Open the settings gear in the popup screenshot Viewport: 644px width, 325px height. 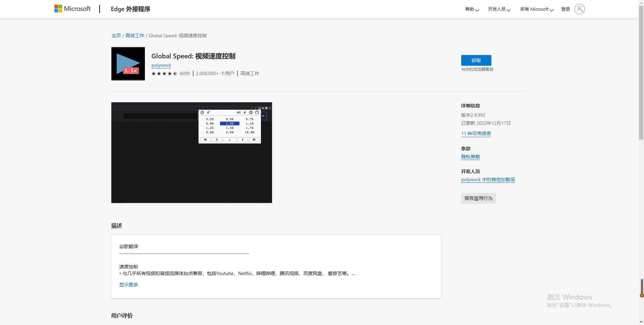pyautogui.click(x=251, y=112)
